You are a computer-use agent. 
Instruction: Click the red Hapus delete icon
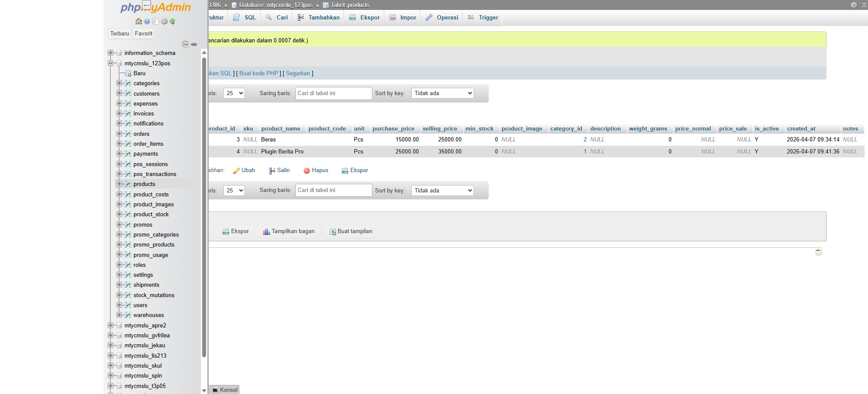coord(307,170)
